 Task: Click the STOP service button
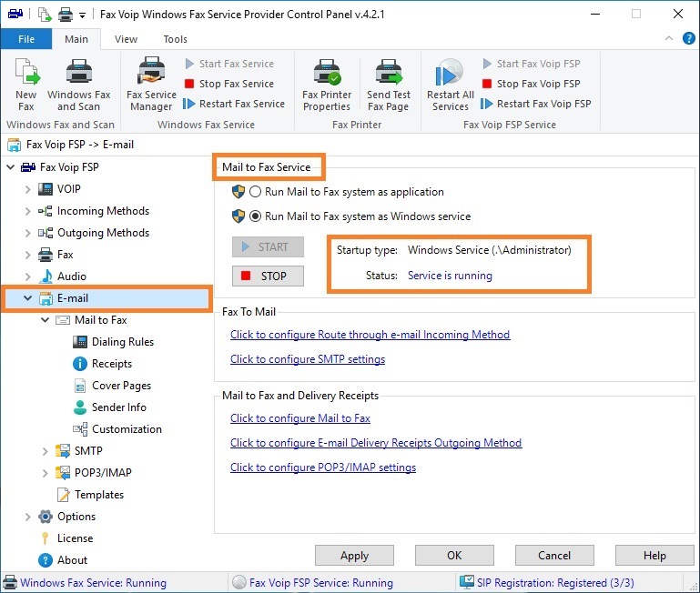[268, 276]
